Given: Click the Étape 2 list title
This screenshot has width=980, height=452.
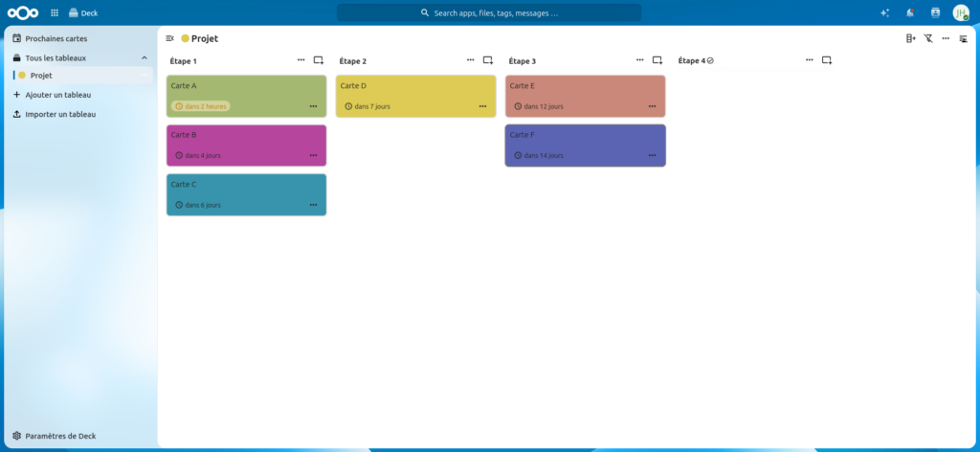Looking at the screenshot, I should [352, 61].
